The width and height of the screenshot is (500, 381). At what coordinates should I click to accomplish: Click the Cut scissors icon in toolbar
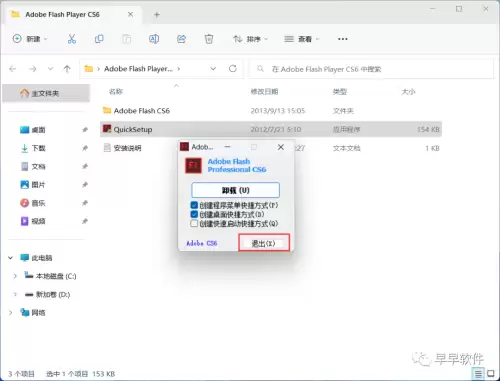[72, 39]
